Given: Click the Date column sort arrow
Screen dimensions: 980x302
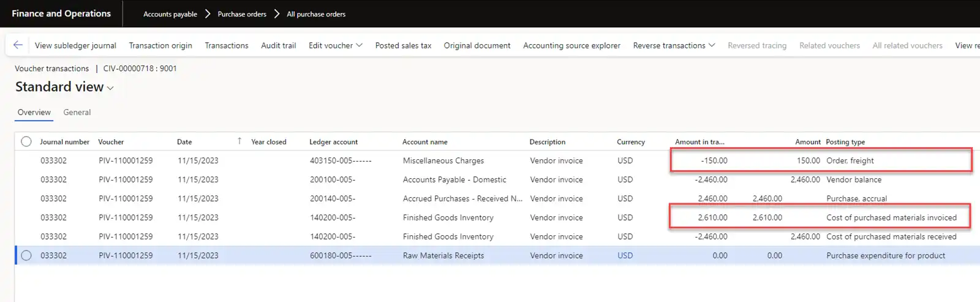Looking at the screenshot, I should coord(239,142).
